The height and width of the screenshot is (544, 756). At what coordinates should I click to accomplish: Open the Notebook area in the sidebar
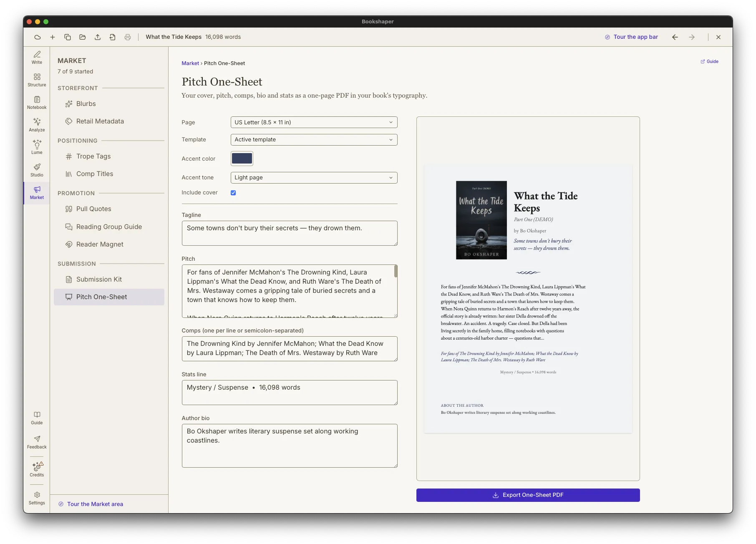tap(37, 103)
